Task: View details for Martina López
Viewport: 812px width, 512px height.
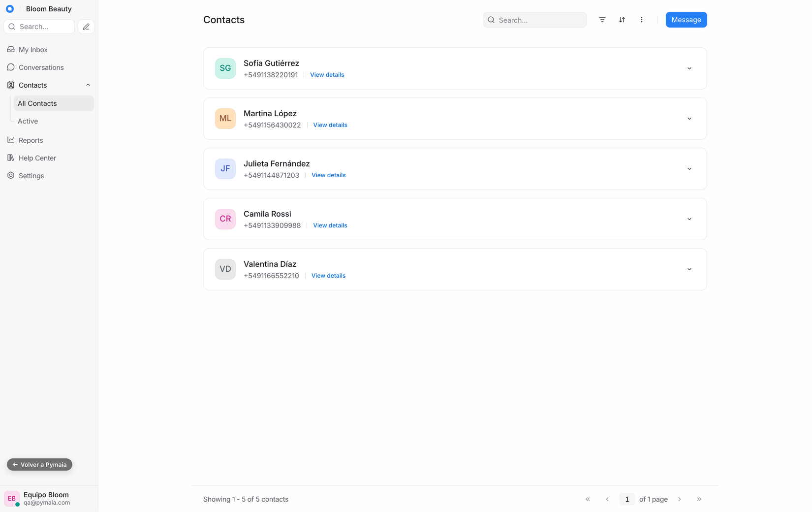Action: tap(330, 125)
